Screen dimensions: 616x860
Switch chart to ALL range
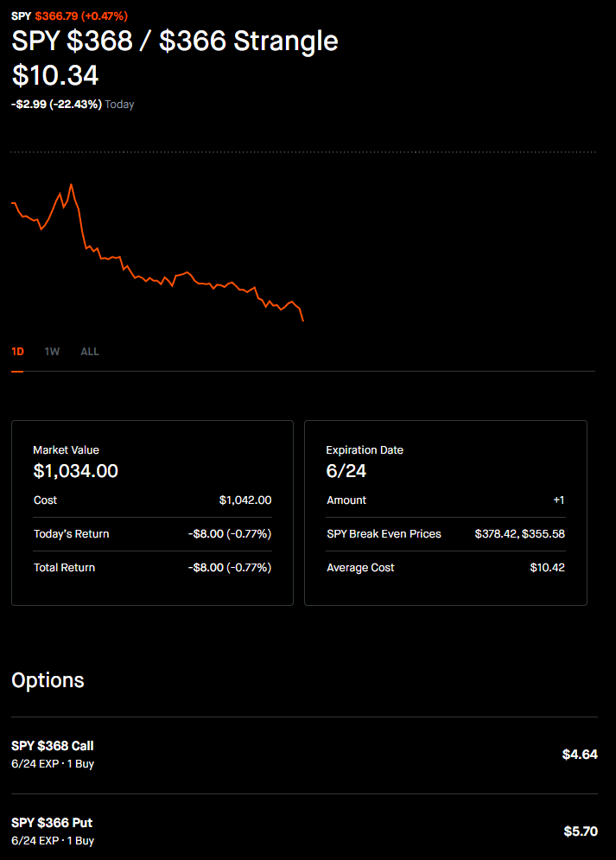point(90,352)
